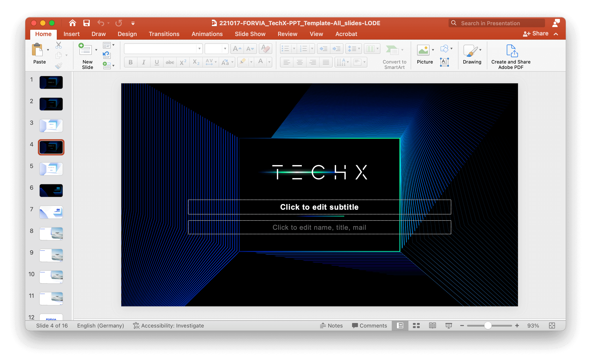The height and width of the screenshot is (364, 591).
Task: Open the Section options icon
Action: tap(107, 65)
